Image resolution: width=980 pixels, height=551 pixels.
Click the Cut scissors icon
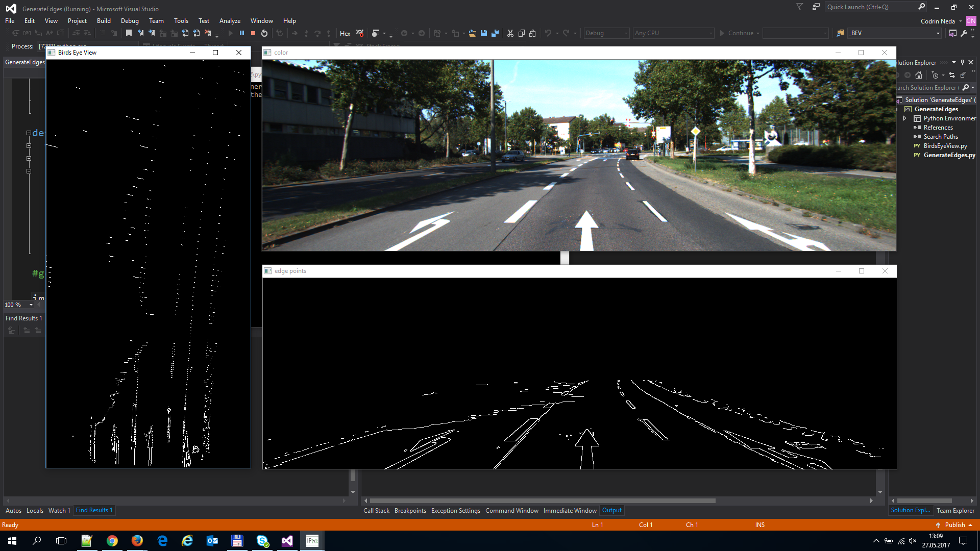click(510, 33)
